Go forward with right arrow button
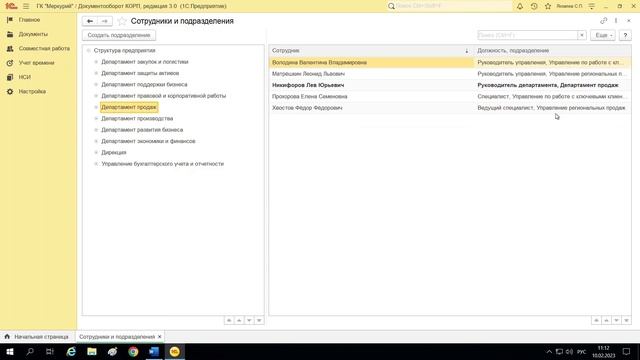The width and height of the screenshot is (640, 360). click(x=105, y=21)
